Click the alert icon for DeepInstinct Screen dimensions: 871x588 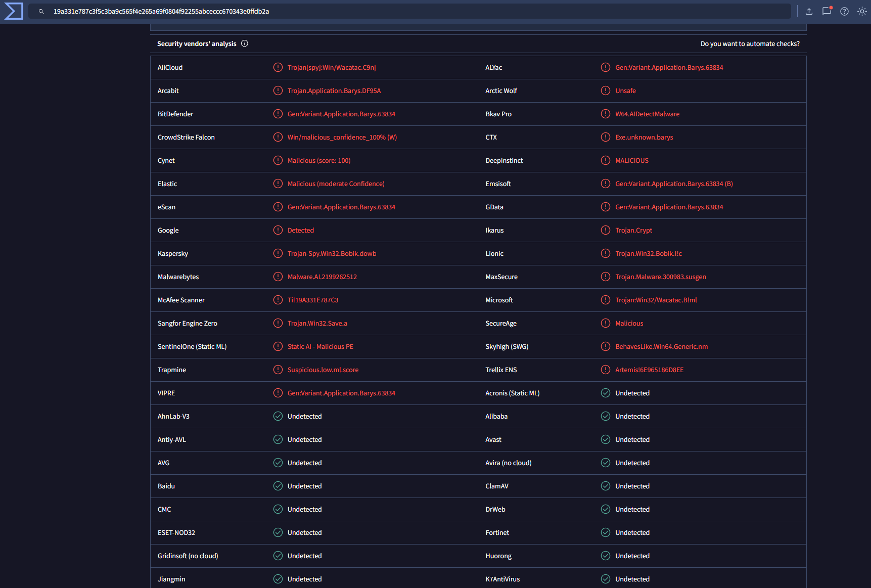(606, 160)
